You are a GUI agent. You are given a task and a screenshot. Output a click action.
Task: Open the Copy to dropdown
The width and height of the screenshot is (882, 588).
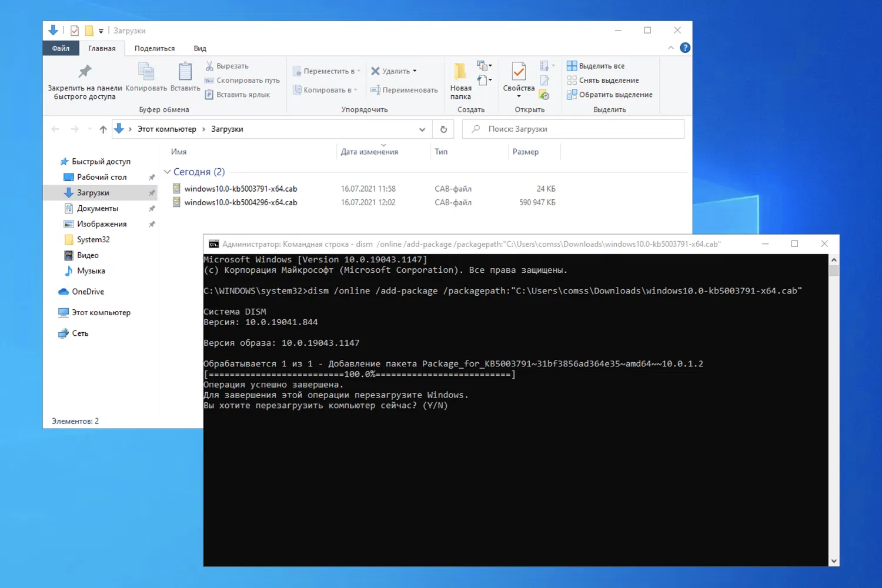pos(325,90)
